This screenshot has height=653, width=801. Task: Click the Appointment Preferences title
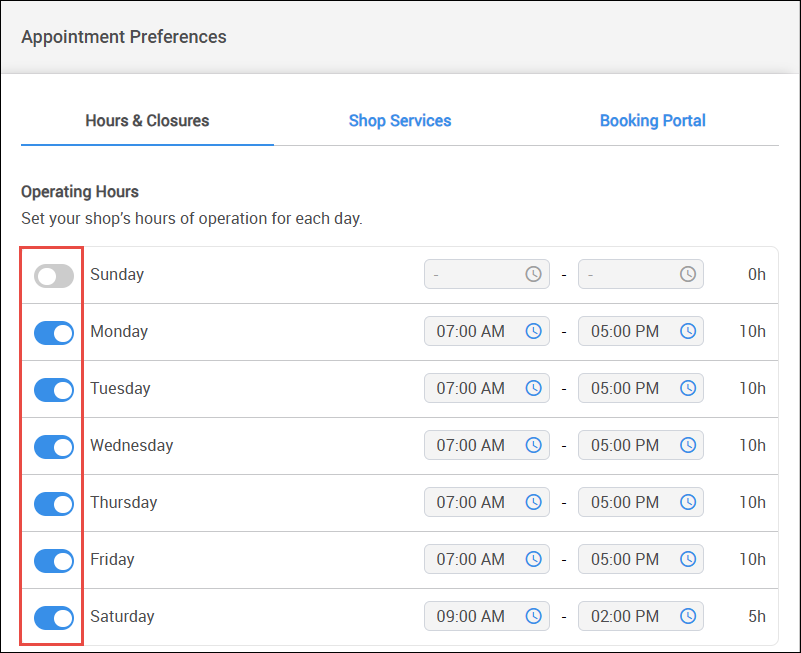click(x=124, y=37)
